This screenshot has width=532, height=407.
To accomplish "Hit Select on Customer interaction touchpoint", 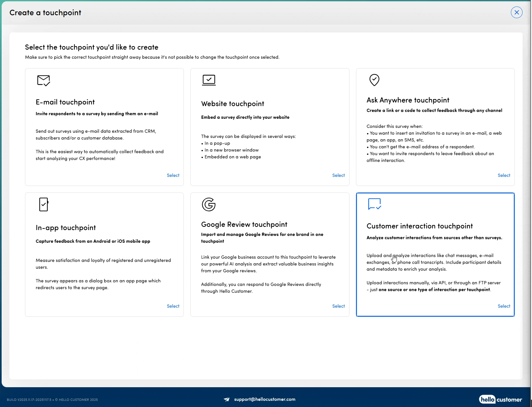I will [x=504, y=306].
